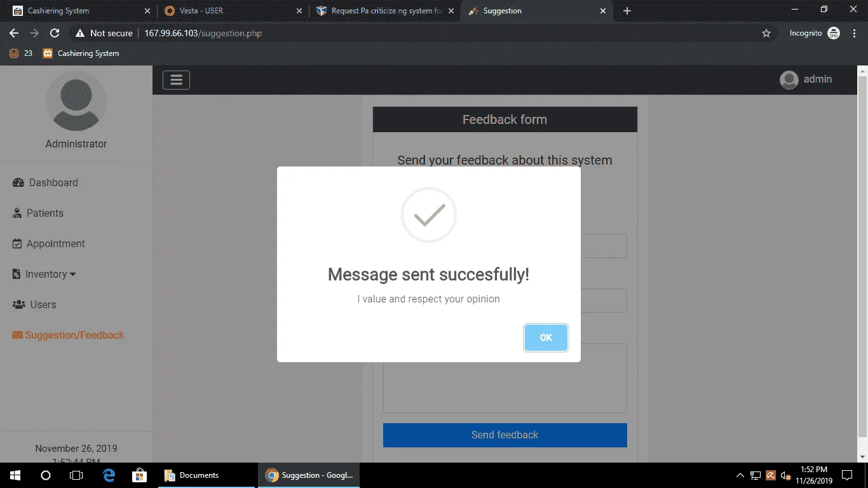Screen dimensions: 868x488
Task: Open the admin user avatar icon
Action: (789, 79)
